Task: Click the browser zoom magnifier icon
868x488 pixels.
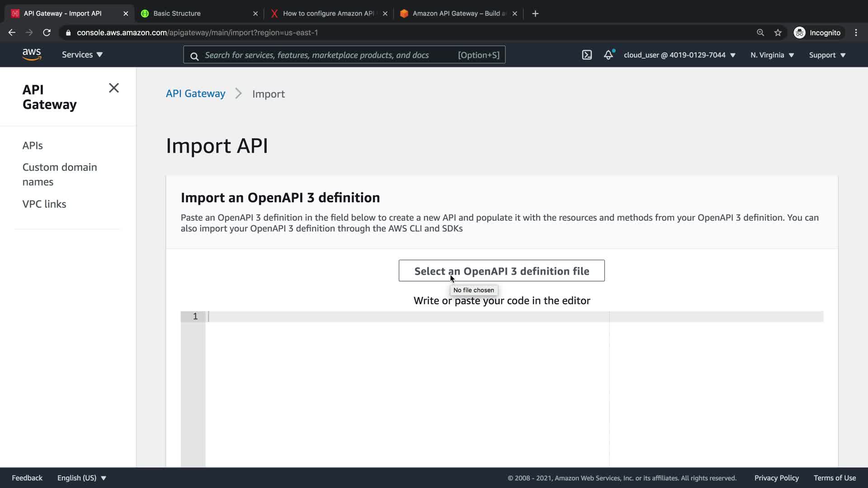Action: click(x=760, y=33)
